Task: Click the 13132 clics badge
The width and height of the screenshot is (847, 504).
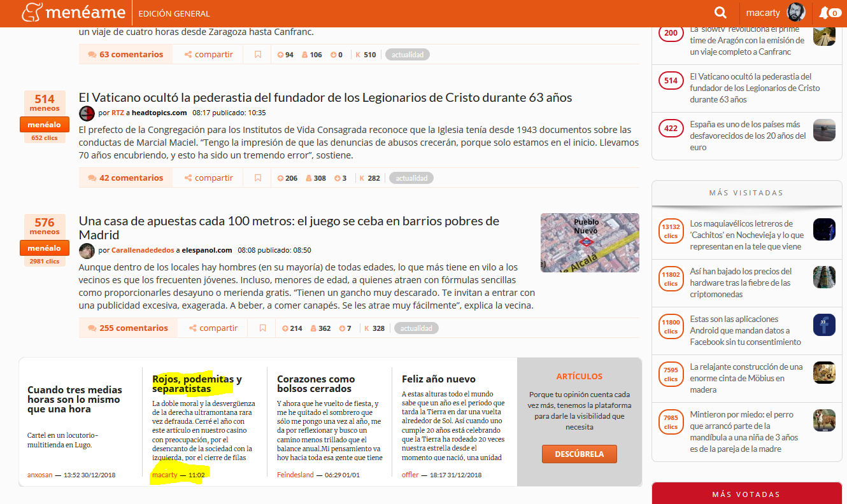Action: click(671, 230)
